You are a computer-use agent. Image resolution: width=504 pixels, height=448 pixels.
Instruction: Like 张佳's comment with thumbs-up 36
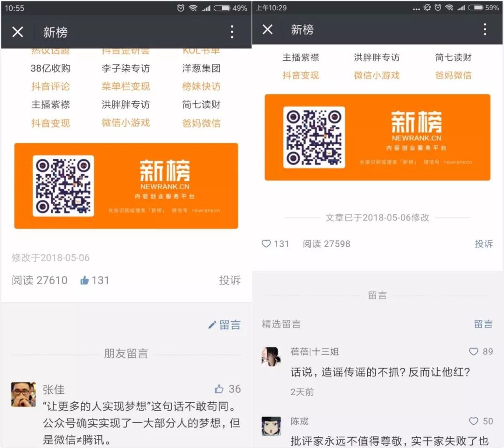point(219,389)
